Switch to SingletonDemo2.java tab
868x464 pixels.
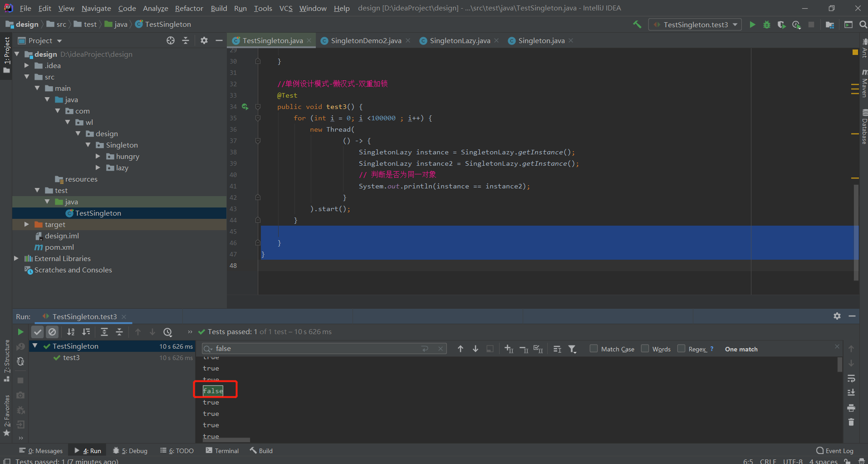366,40
